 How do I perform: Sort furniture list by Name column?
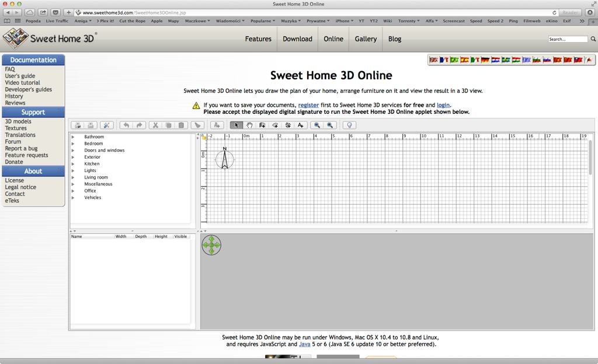92,237
